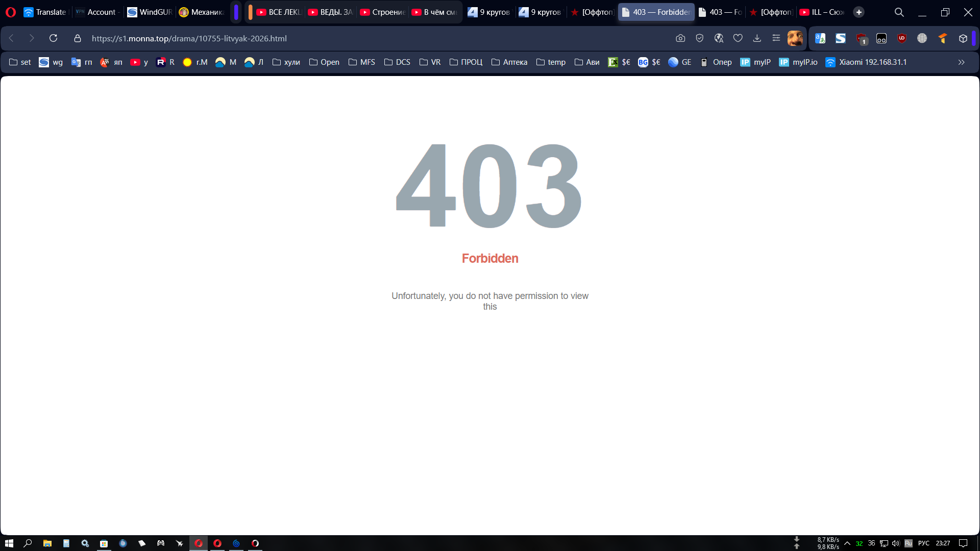Switch to the Translate tab
Image resolution: width=980 pixels, height=551 pixels.
tap(45, 12)
